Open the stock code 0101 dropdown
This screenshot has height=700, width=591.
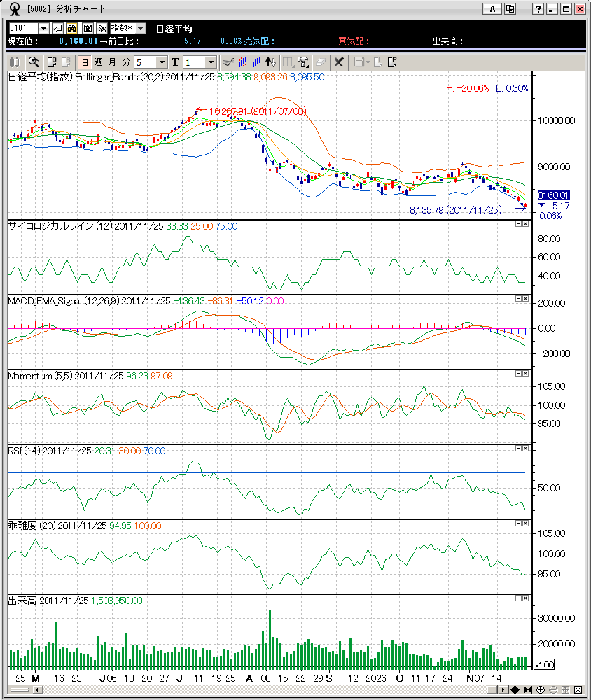pyautogui.click(x=43, y=28)
